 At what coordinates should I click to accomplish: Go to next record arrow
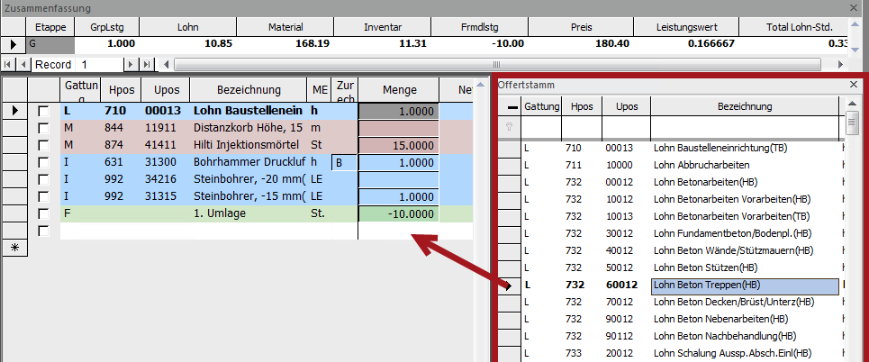pyautogui.click(x=130, y=65)
